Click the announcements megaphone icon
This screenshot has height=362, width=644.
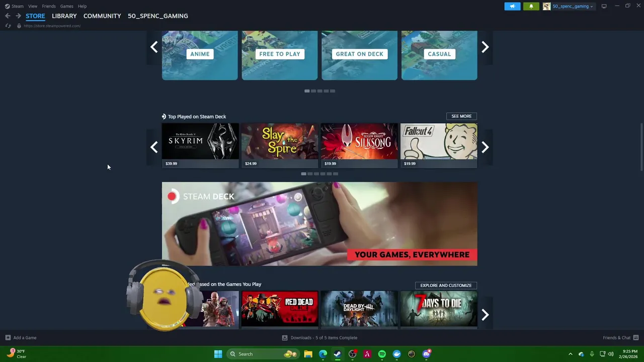[512, 6]
